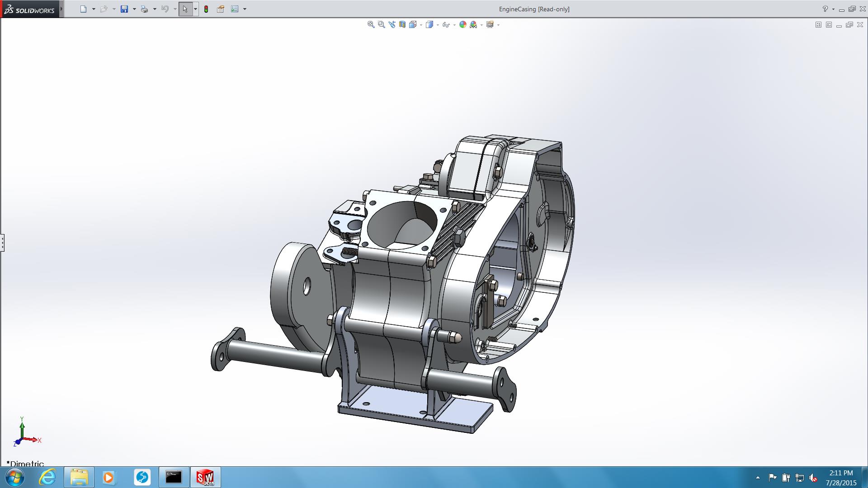The height and width of the screenshot is (488, 868).
Task: Open dropdown next to Print icon
Action: tap(155, 9)
